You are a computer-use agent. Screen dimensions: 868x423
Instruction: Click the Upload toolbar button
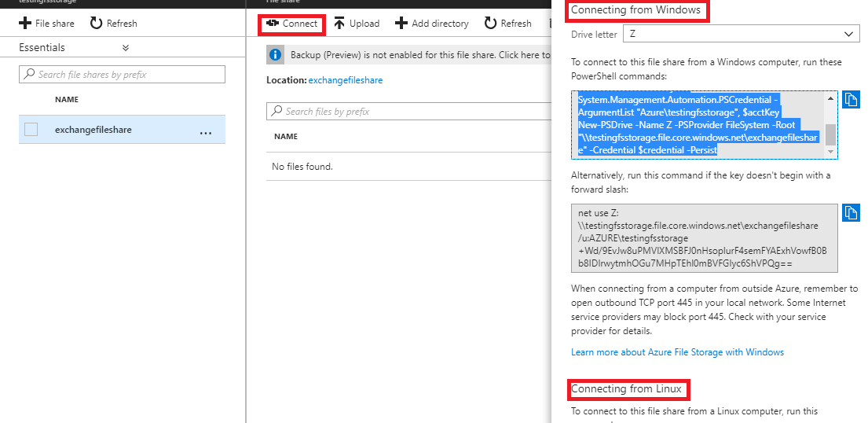(x=357, y=24)
